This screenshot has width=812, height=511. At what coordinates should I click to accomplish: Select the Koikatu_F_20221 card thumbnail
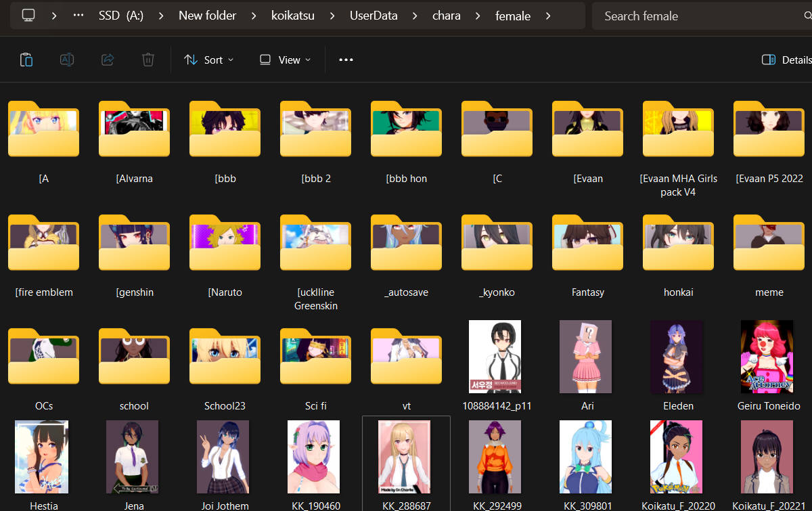coord(767,457)
